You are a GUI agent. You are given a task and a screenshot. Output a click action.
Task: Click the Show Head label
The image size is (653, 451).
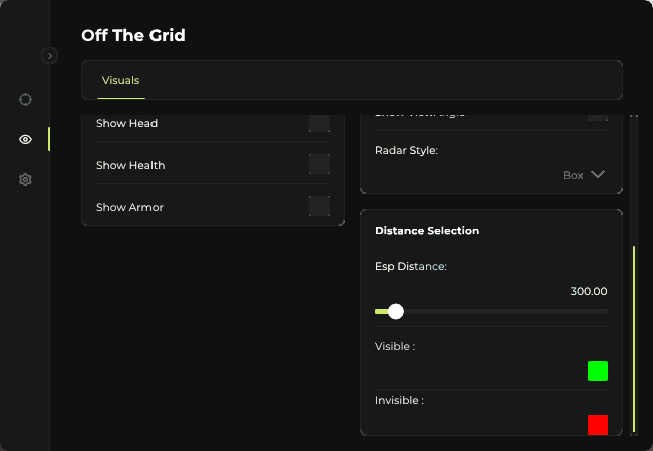point(127,123)
